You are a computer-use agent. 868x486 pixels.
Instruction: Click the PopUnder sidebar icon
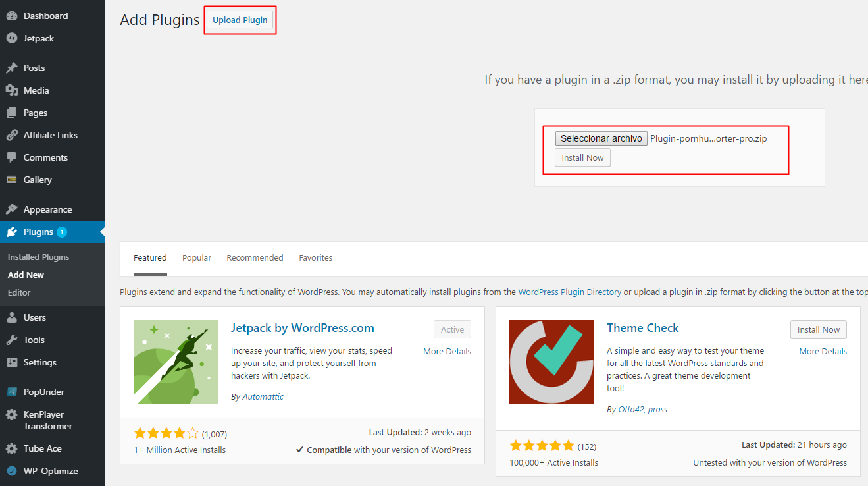pyautogui.click(x=12, y=392)
